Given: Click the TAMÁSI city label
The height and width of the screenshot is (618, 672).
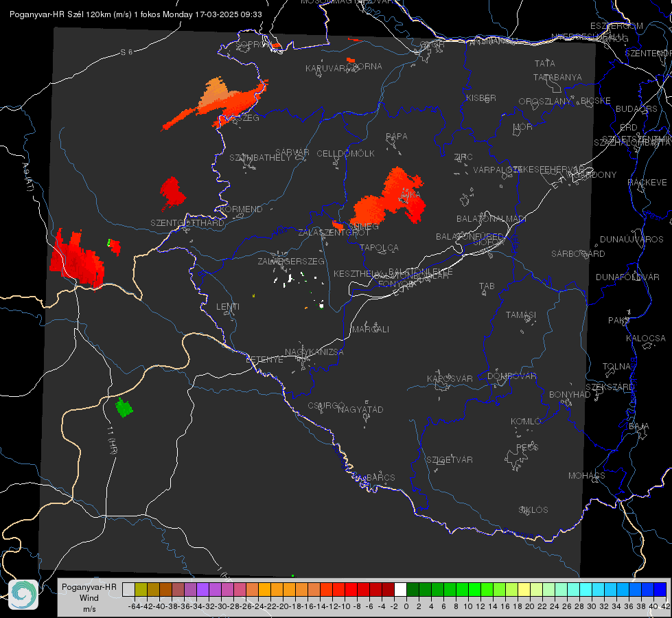Looking at the screenshot, I should click(x=521, y=315).
